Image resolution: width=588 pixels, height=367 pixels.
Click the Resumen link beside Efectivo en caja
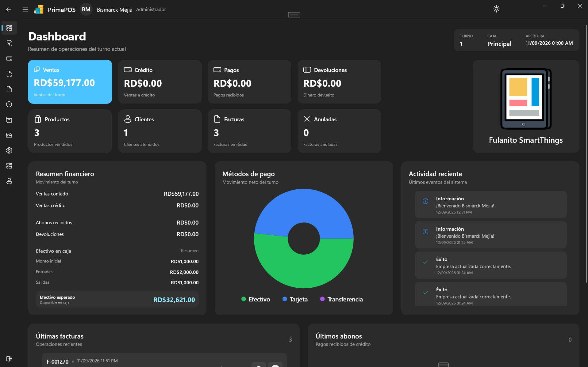[x=190, y=251]
